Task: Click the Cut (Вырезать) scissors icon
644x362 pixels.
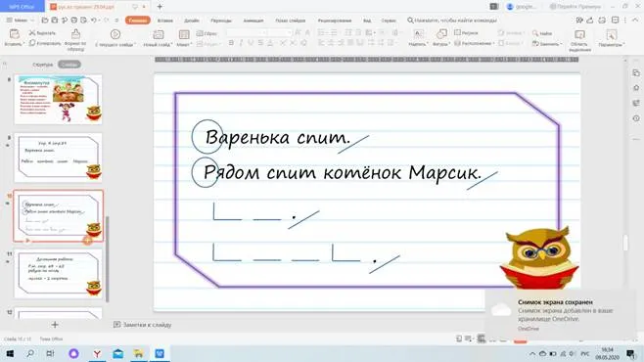Action: [32, 32]
